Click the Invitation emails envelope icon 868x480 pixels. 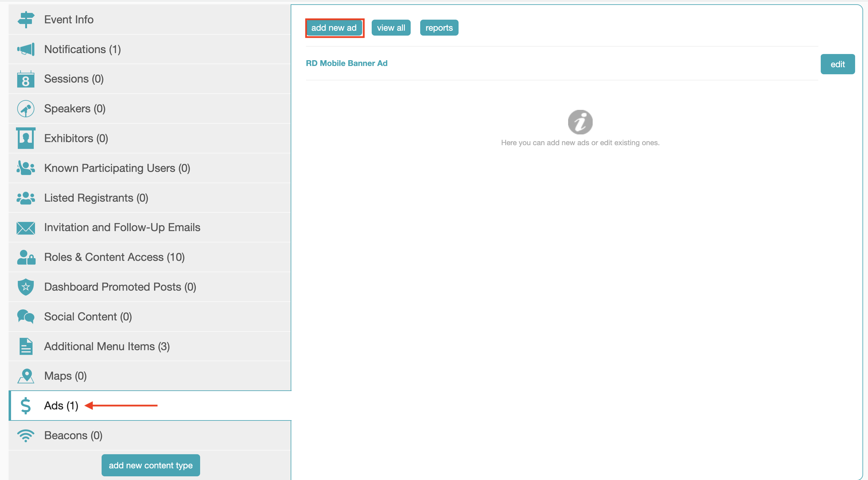[x=25, y=228]
